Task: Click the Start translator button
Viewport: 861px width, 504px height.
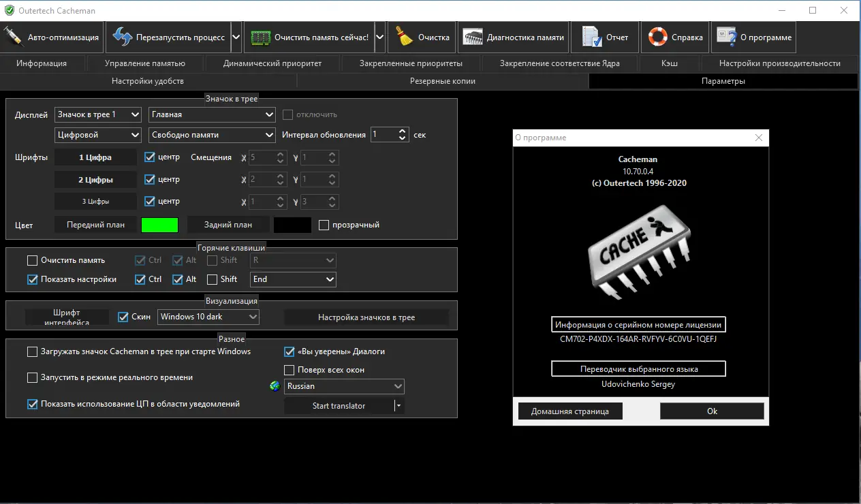Action: coord(339,406)
